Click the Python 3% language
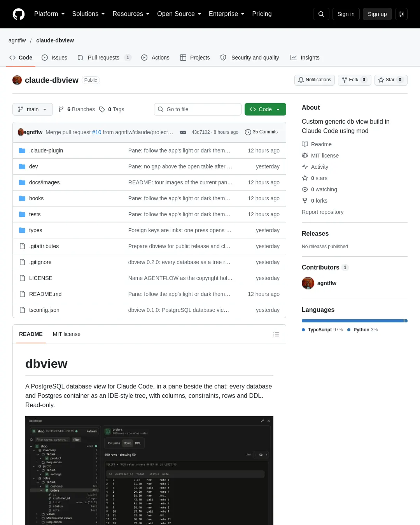Image resolution: width=420 pixels, height=525 pixels. [362, 330]
